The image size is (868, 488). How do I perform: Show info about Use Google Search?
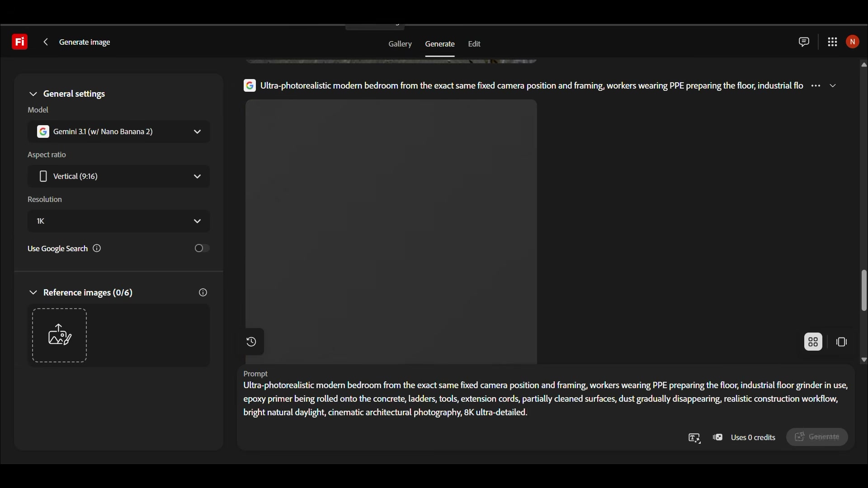97,249
